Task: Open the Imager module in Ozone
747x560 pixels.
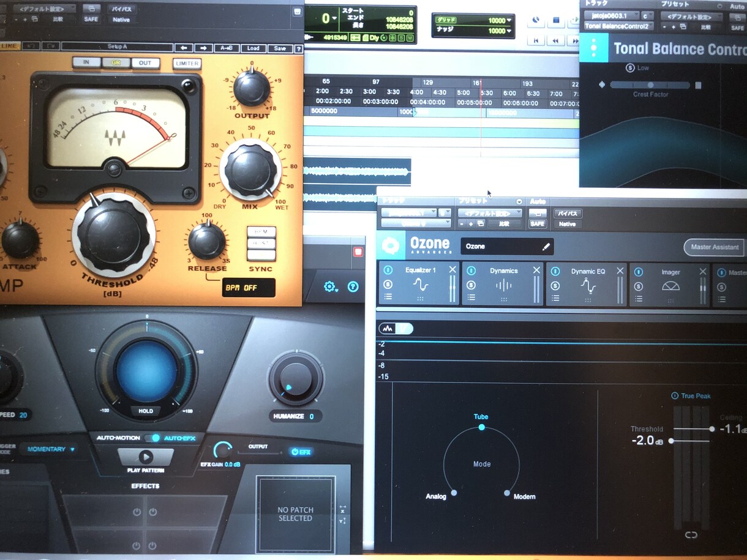Action: point(671,285)
